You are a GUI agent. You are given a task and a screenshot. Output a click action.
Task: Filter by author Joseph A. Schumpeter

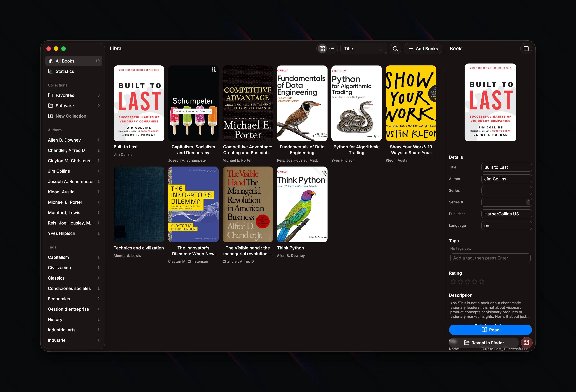click(74, 182)
